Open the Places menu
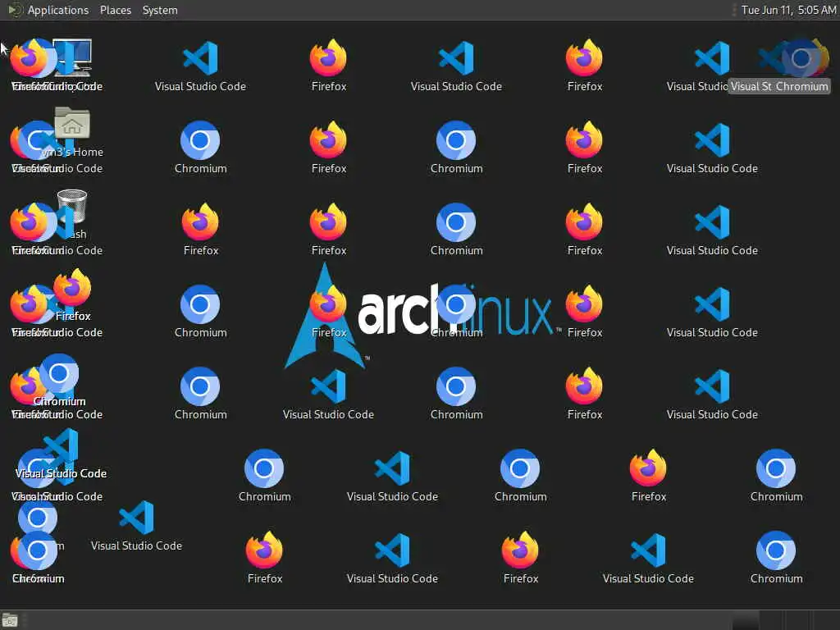 pos(115,10)
